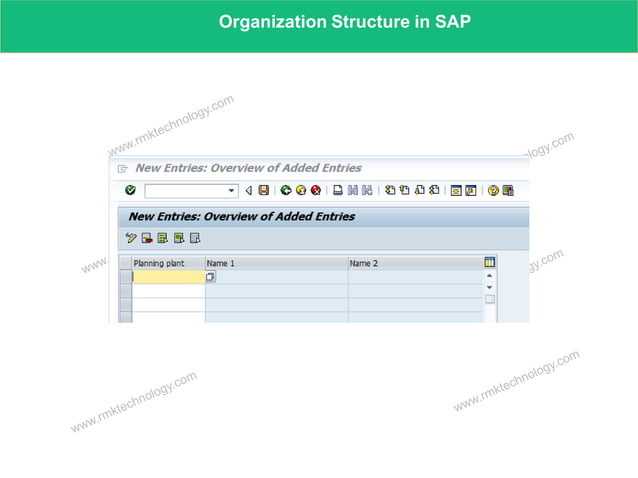This screenshot has width=638, height=478.
Task: Click the Find binoculars icon
Action: (x=352, y=190)
